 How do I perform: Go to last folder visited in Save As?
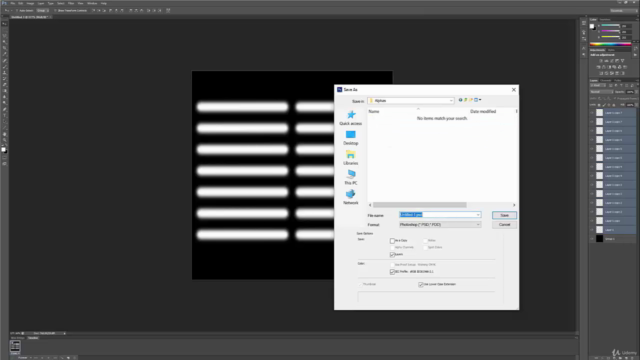click(x=460, y=100)
